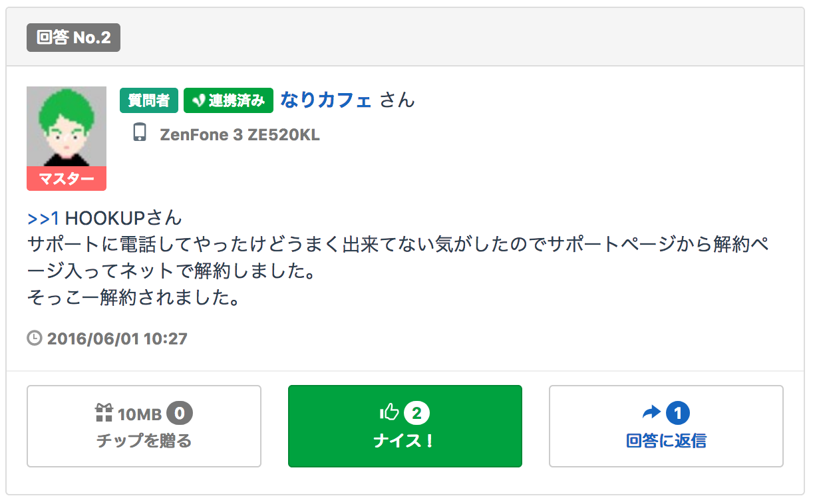The width and height of the screenshot is (813, 504).
Task: Click the nice count badge showing 2
Action: 416,414
